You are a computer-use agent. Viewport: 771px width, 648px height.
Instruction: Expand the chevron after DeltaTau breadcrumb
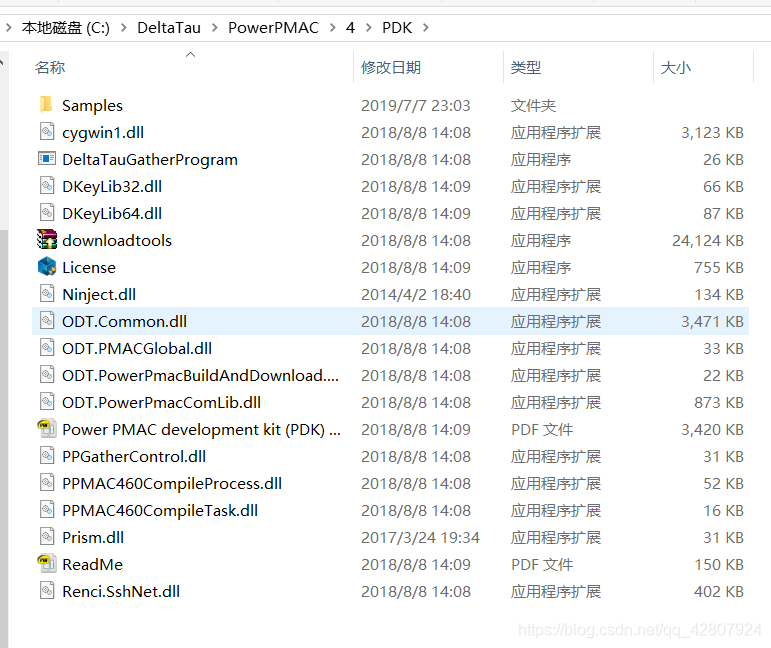214,28
